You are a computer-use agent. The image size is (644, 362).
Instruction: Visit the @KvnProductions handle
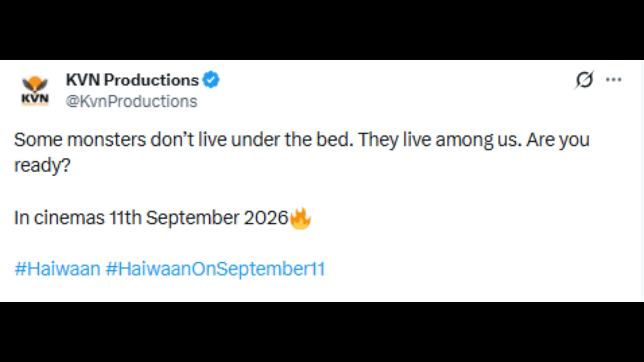[x=131, y=101]
